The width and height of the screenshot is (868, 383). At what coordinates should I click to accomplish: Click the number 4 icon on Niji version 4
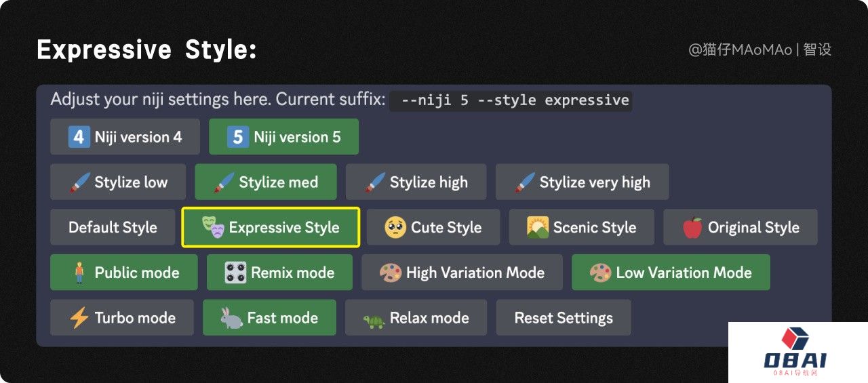point(79,137)
